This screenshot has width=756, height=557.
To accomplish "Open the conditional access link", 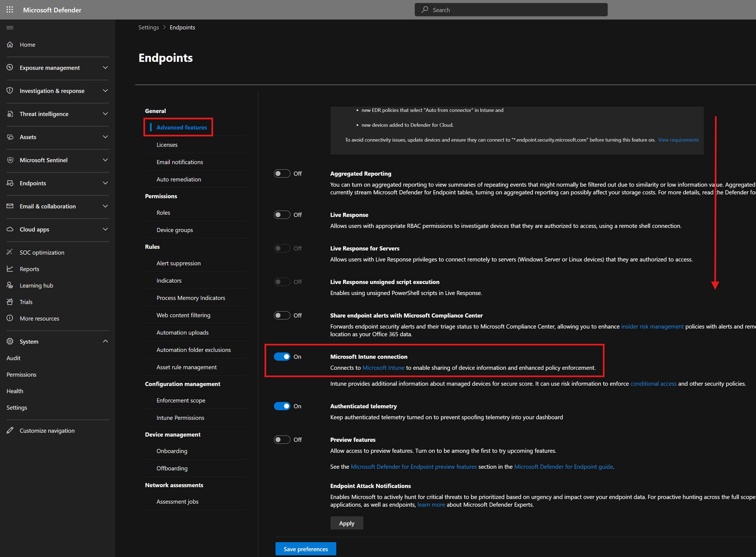I will click(x=653, y=383).
